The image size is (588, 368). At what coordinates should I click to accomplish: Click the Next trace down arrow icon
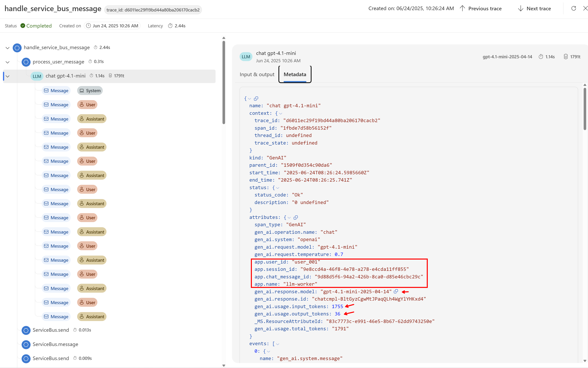(521, 9)
